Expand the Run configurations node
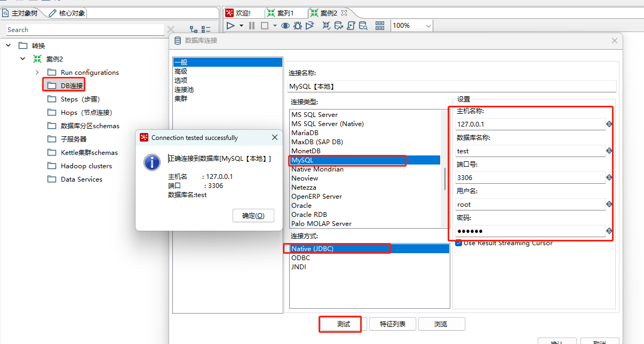The height and width of the screenshot is (344, 644). [x=37, y=72]
